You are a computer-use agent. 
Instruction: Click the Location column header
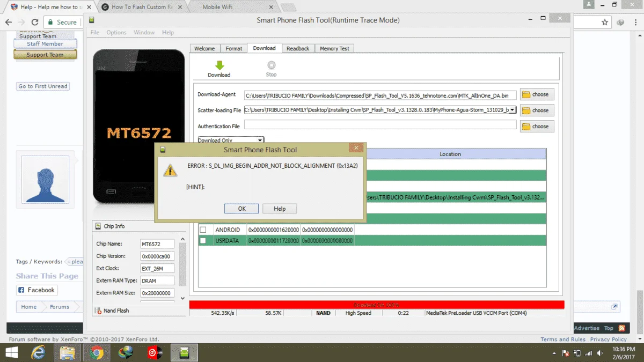(450, 154)
